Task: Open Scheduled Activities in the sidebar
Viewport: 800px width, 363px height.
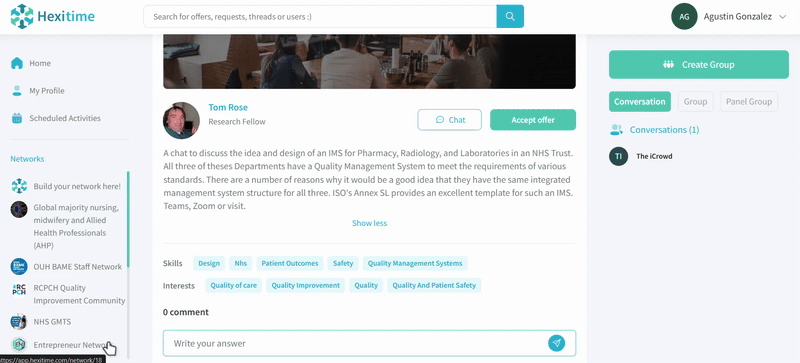Action: (x=65, y=118)
